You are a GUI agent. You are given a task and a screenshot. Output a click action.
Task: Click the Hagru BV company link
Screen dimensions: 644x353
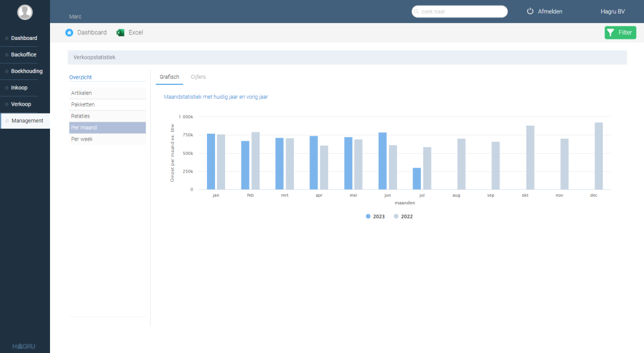click(612, 11)
